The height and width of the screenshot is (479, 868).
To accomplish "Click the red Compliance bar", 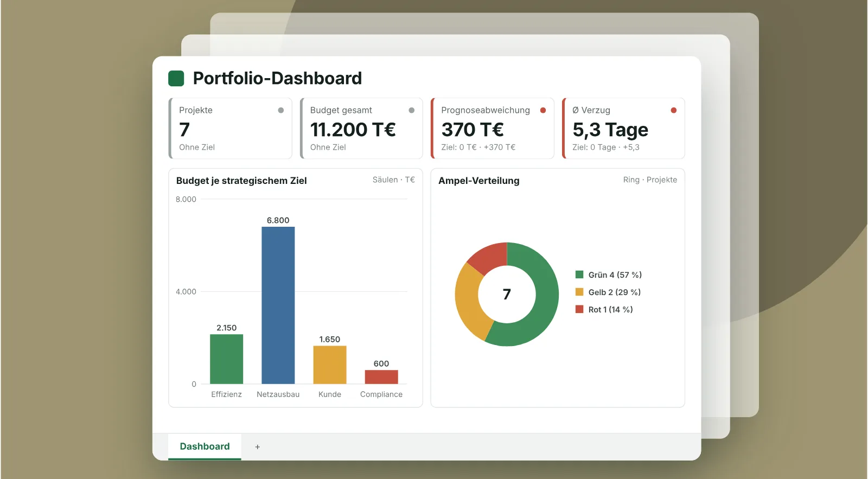I will click(381, 377).
